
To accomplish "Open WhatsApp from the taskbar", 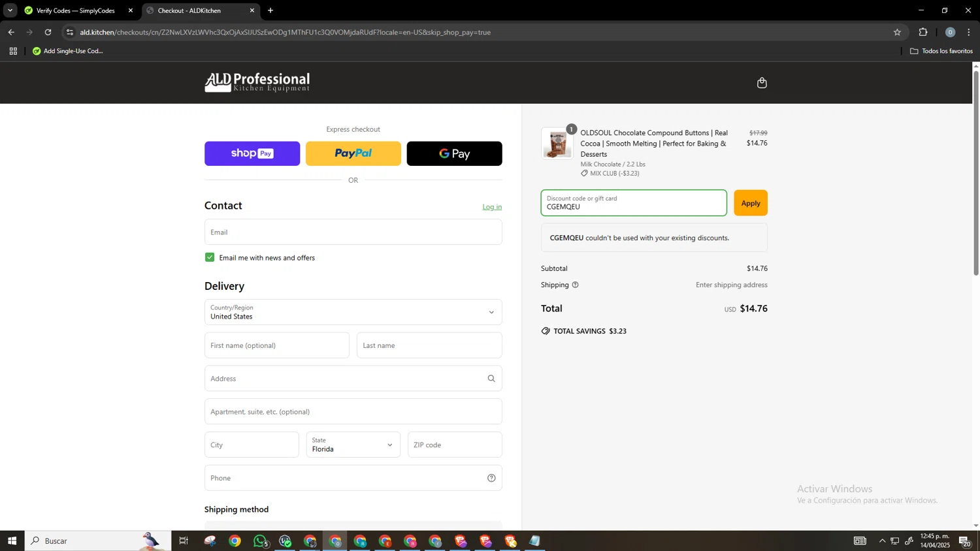I will [260, 541].
